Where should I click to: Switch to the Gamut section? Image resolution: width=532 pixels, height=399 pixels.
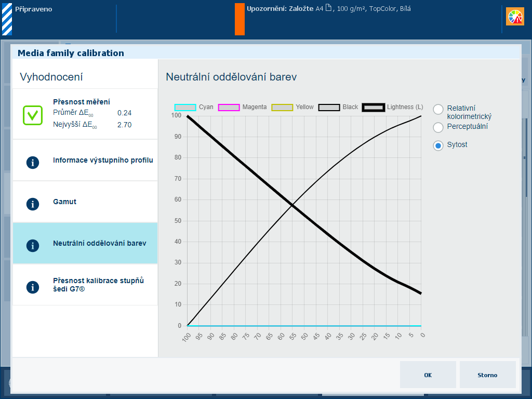[85, 202]
